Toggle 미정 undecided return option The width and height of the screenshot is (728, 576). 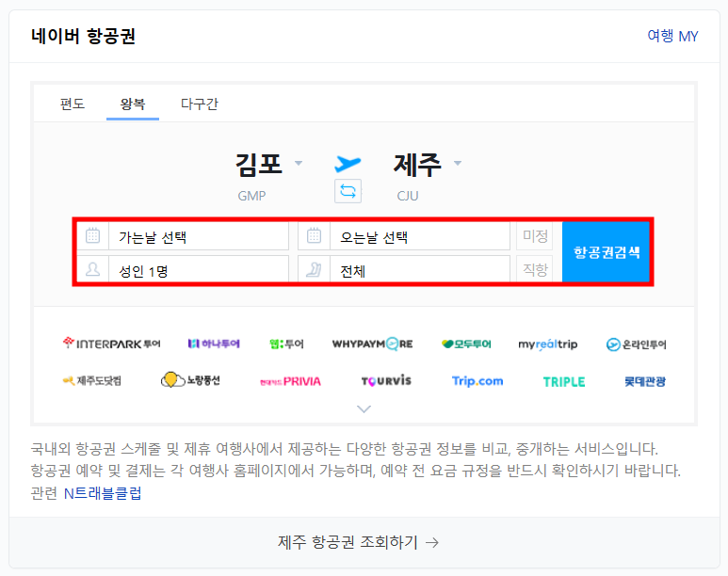[x=535, y=236]
